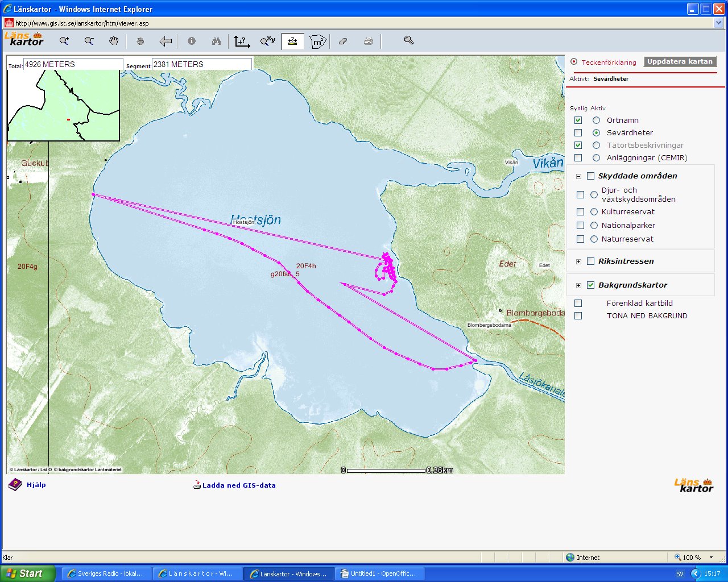Select the coordinate query axes tool
This screenshot has width=728, height=582.
tap(242, 41)
